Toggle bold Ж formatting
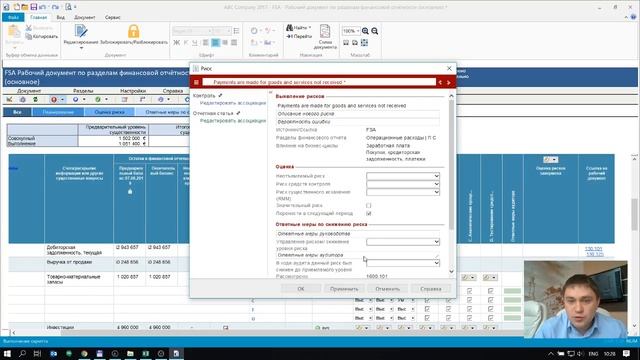 [x=177, y=42]
